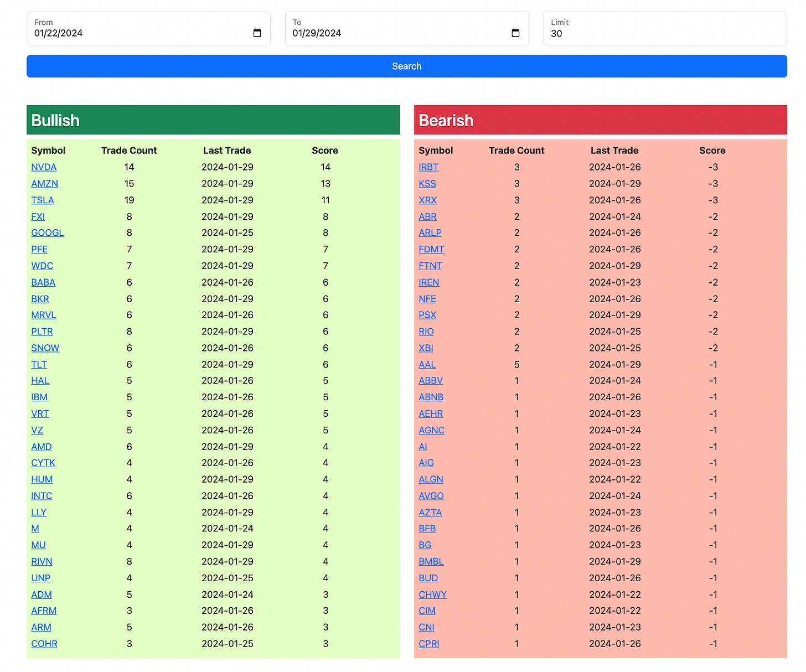Screen dimensions: 806x672
Task: Focus the Limit input field
Action: (x=665, y=29)
